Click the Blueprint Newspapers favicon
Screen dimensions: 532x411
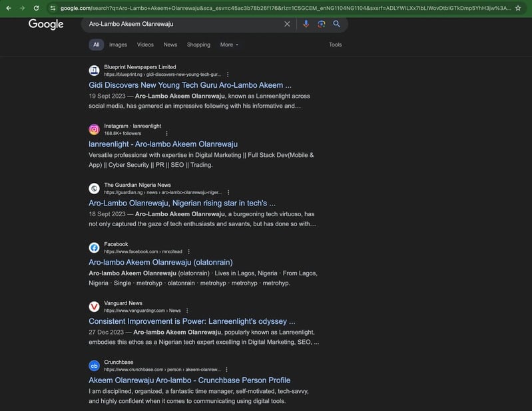[x=94, y=70]
